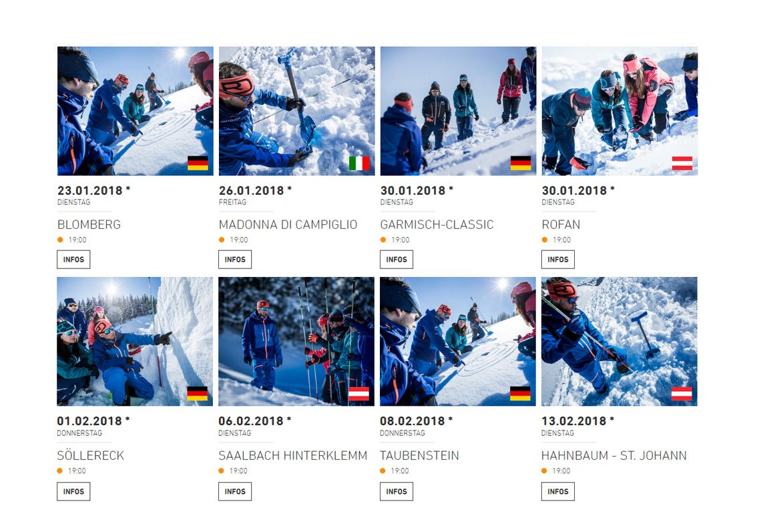Click the Austrian flag on Rofan photo
The image size is (757, 532).
682,163
